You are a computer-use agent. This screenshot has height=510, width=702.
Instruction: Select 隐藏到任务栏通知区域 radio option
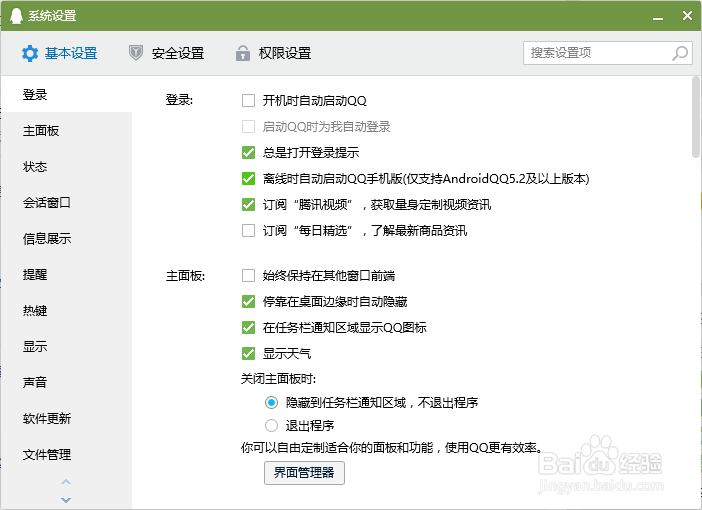point(271,403)
